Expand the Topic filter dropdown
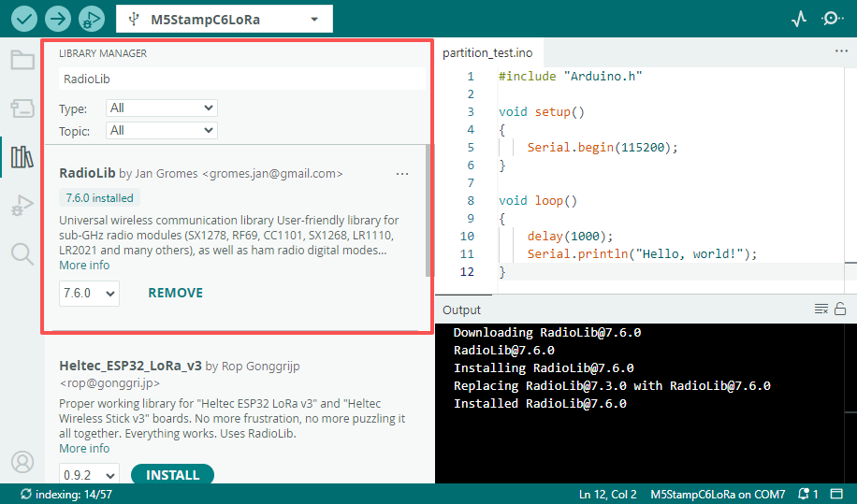The width and height of the screenshot is (857, 504). tap(161, 131)
